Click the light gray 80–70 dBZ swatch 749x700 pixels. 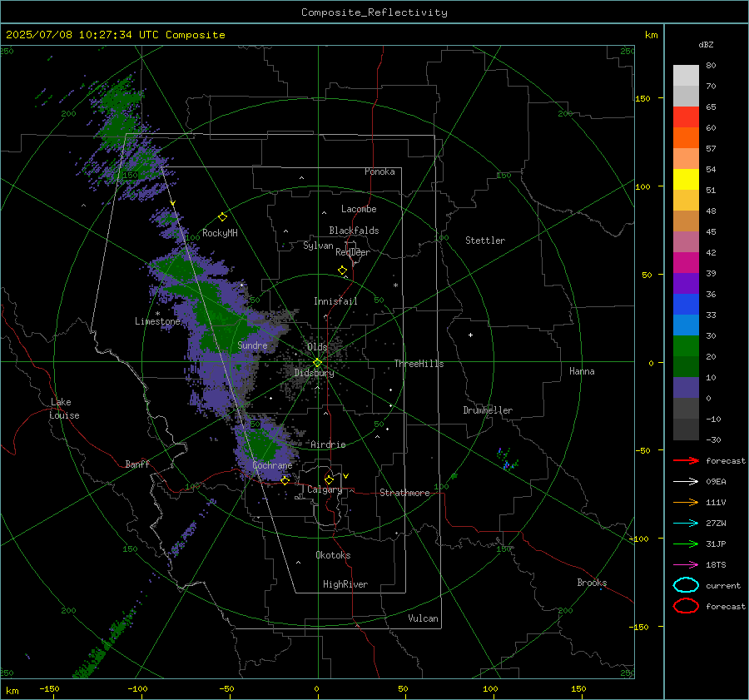[x=686, y=76]
